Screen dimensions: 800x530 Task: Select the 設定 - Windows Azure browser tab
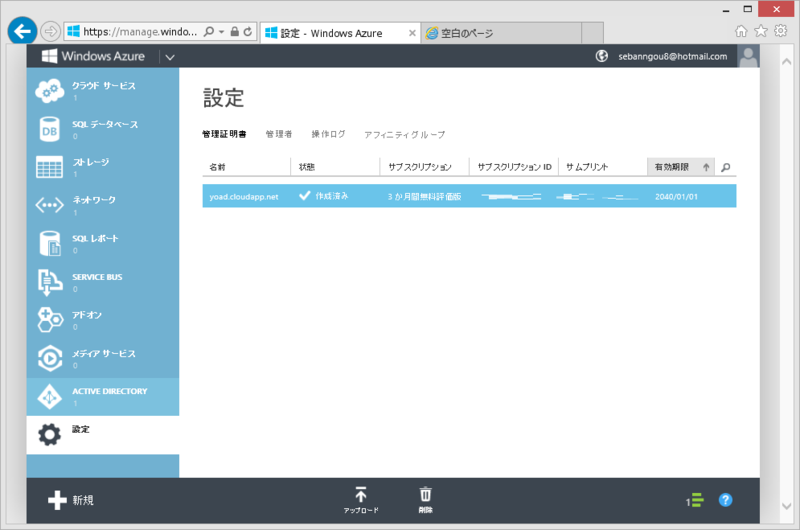340,33
